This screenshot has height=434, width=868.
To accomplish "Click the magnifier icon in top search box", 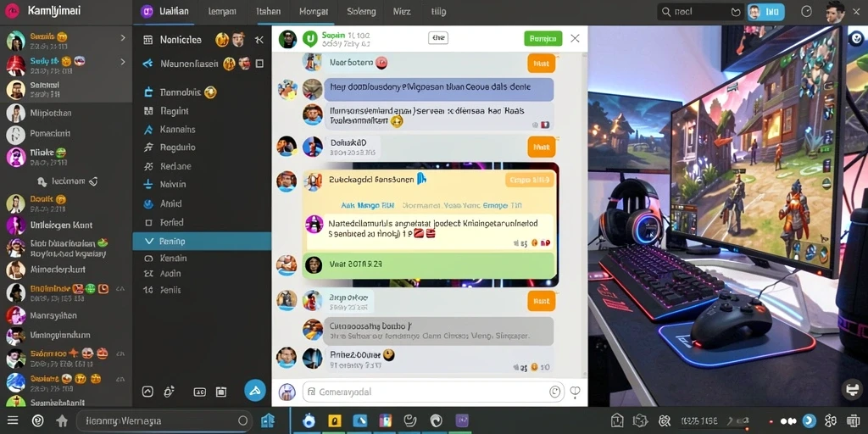I will [x=667, y=12].
